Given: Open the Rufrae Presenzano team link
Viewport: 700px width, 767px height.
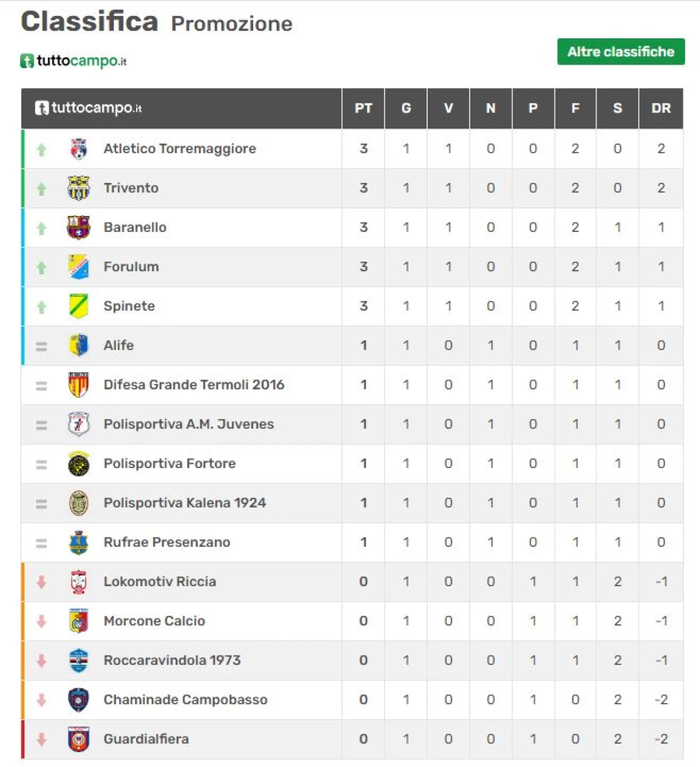Looking at the screenshot, I should click(167, 542).
